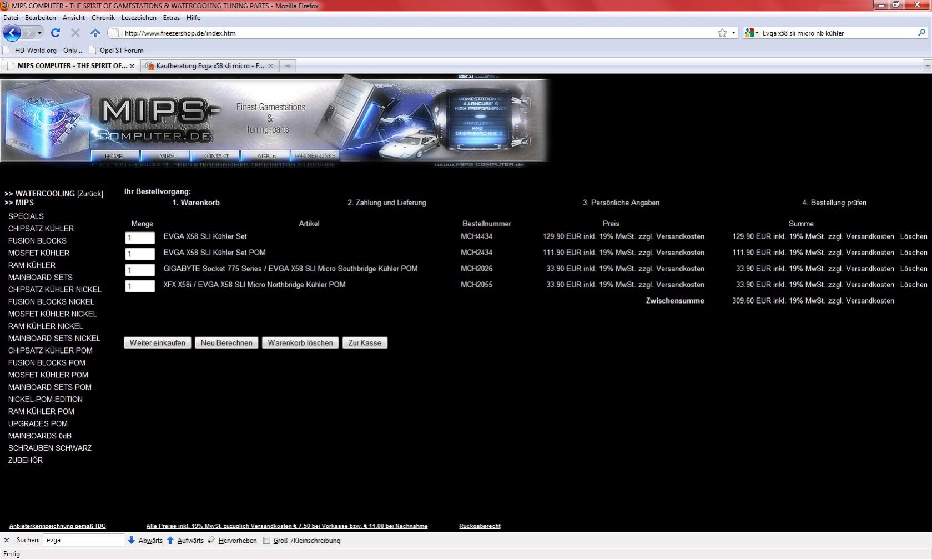Image resolution: width=932 pixels, height=560 pixels.
Task: Bookmark this page with the star icon
Action: click(722, 33)
